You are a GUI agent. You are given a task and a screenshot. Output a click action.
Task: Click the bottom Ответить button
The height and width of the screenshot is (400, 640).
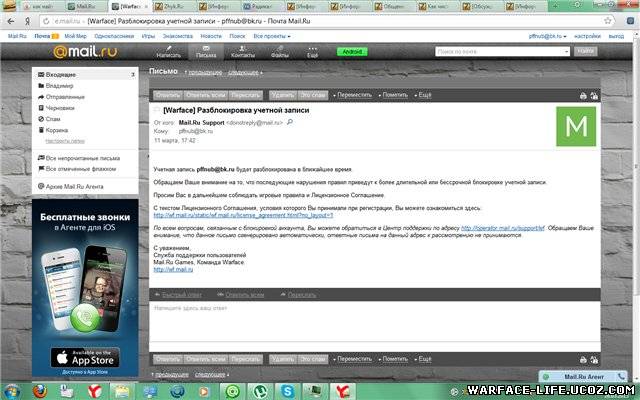point(168,359)
